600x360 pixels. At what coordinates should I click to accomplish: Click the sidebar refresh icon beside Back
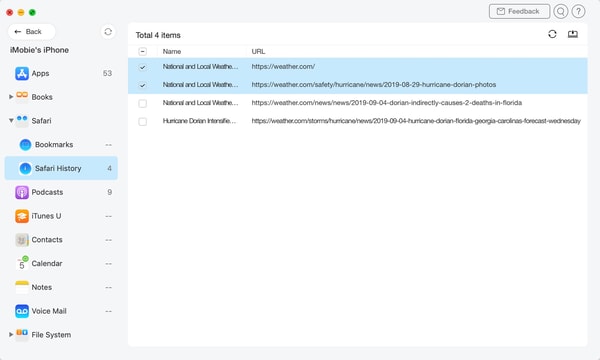click(108, 32)
